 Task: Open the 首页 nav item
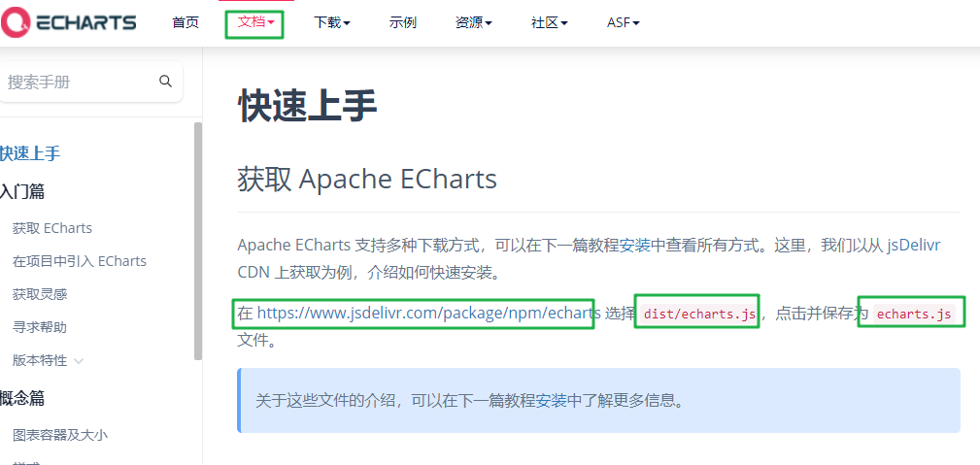[186, 23]
